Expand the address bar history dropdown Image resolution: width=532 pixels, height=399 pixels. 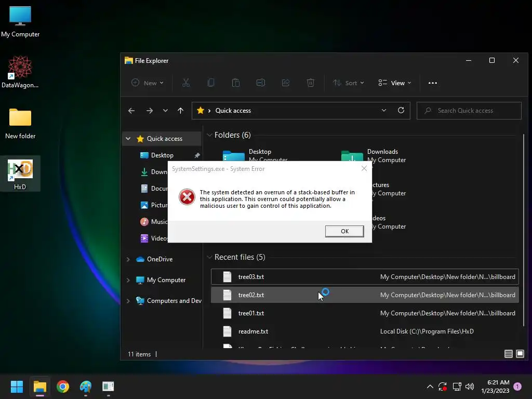click(x=384, y=111)
